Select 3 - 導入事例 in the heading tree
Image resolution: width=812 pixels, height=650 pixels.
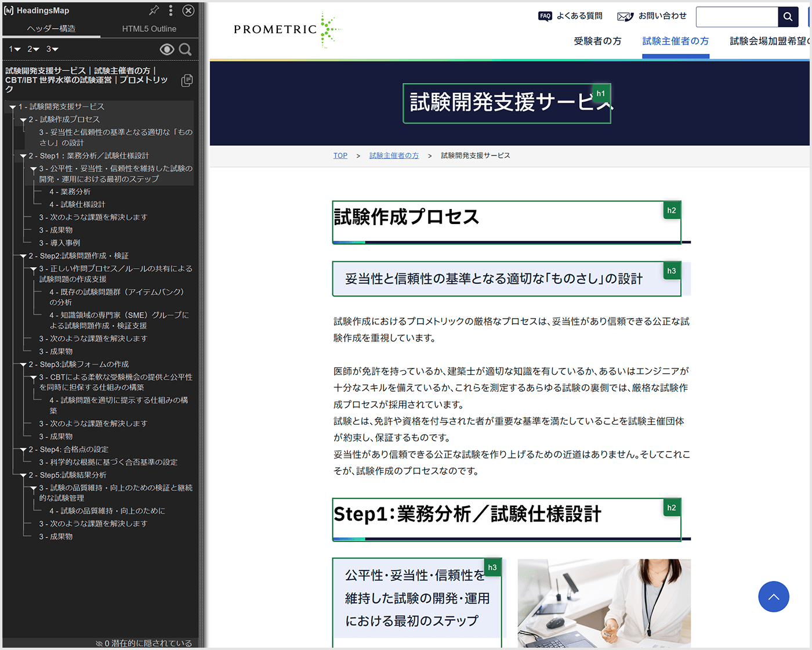coord(59,243)
